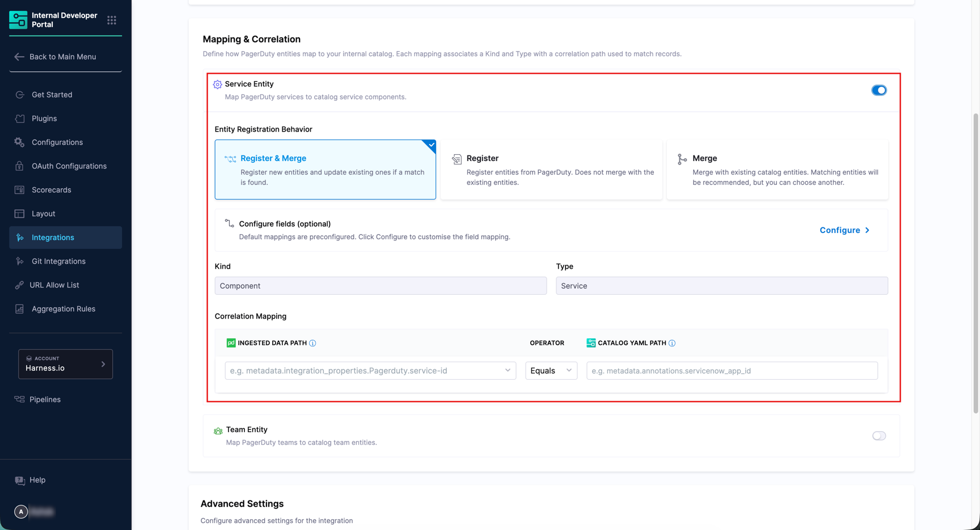This screenshot has height=530, width=980.
Task: Click the Configure fields link
Action: tap(844, 230)
